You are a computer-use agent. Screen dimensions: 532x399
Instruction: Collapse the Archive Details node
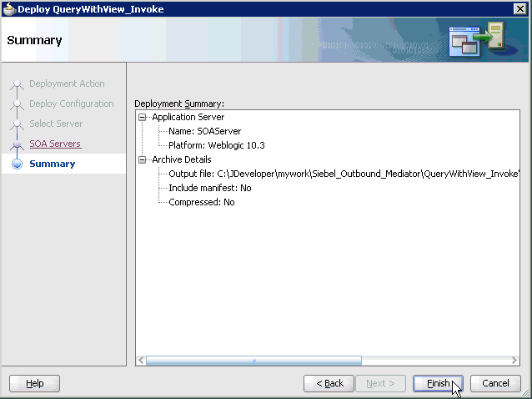click(x=142, y=160)
